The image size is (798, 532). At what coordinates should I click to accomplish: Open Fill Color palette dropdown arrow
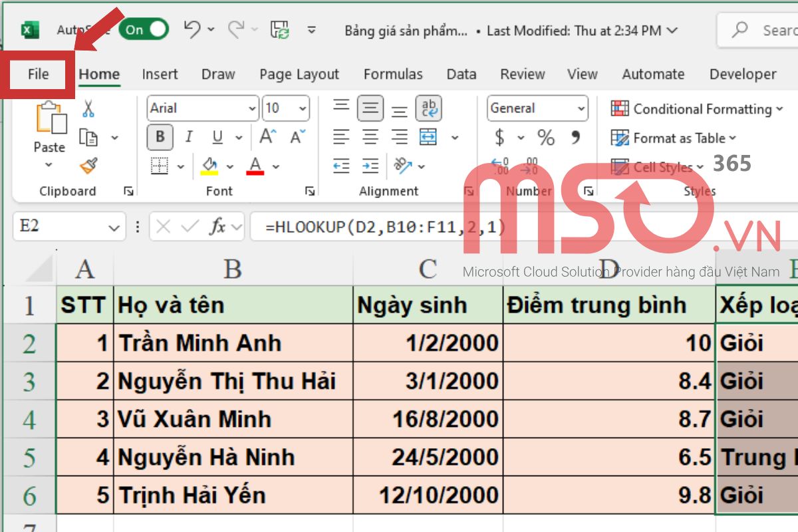(230, 166)
